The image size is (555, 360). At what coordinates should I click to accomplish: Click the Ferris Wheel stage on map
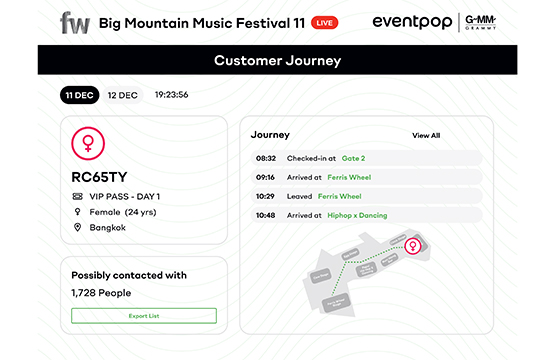[x=336, y=303]
